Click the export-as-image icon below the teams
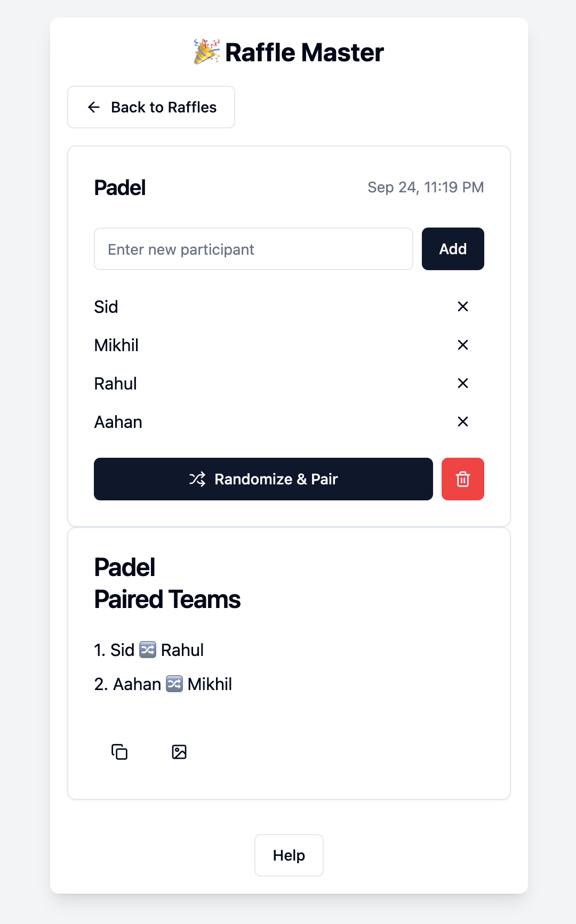 pyautogui.click(x=179, y=751)
